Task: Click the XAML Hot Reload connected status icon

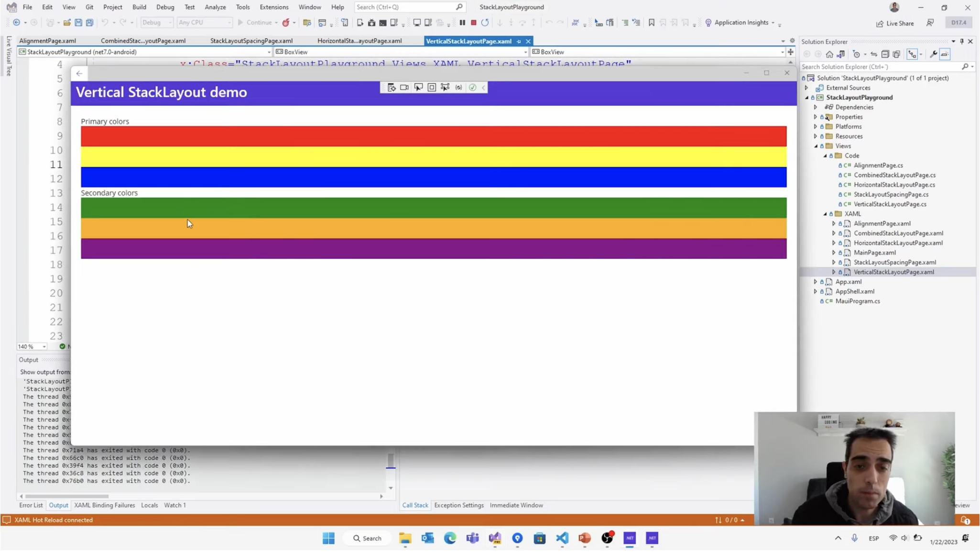Action: pyautogui.click(x=7, y=519)
